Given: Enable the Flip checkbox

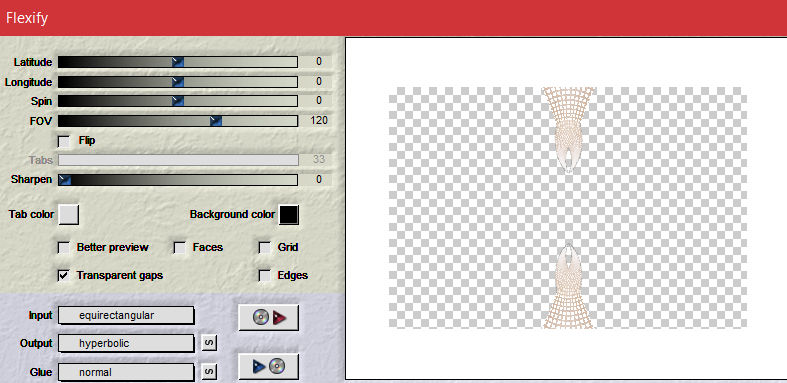Looking at the screenshot, I should coord(64,141).
